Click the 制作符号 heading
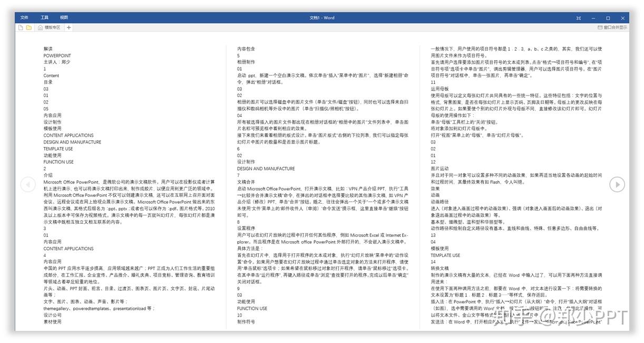The width and height of the screenshot is (644, 343). [246, 321]
